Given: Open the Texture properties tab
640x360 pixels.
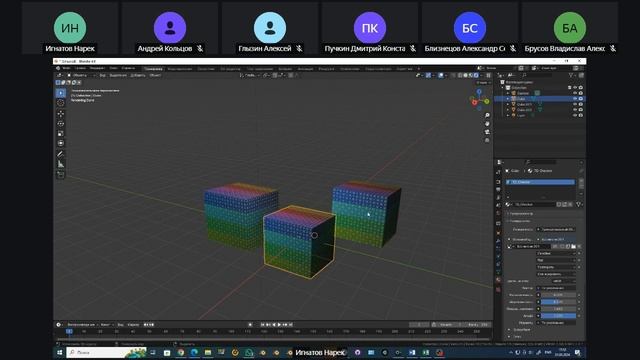Looking at the screenshot, I should point(498,289).
